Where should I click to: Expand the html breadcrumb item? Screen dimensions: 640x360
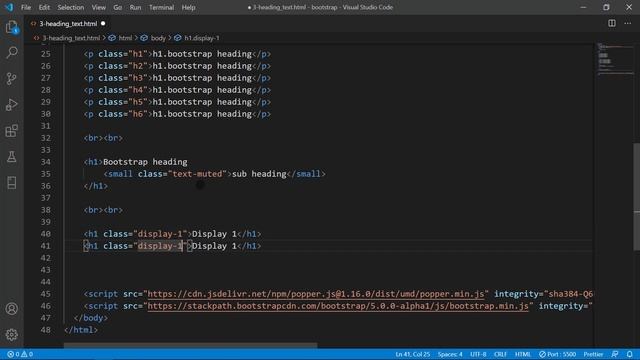[125, 38]
